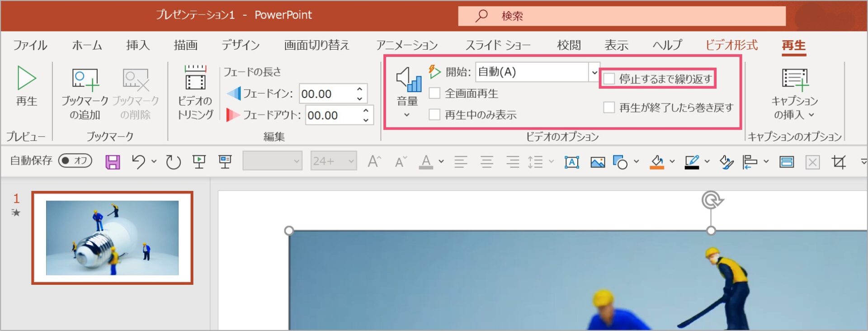Expand font color dropdown arrow
This screenshot has width=868, height=331.
coord(441,161)
